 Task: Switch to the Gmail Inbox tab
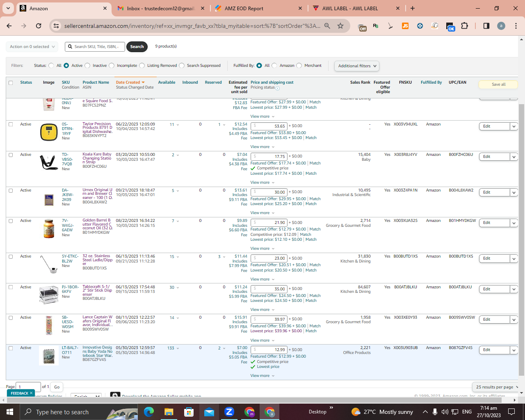(161, 8)
